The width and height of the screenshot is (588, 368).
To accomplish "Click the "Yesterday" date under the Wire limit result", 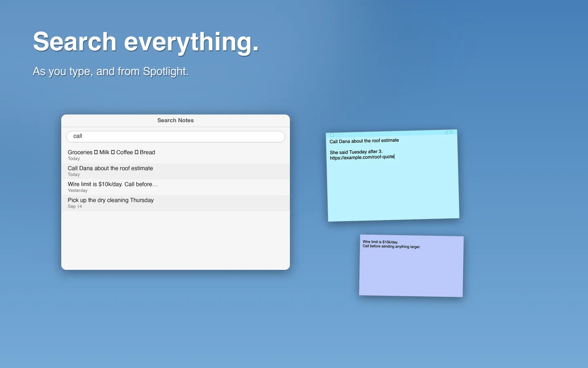I will 78,191.
